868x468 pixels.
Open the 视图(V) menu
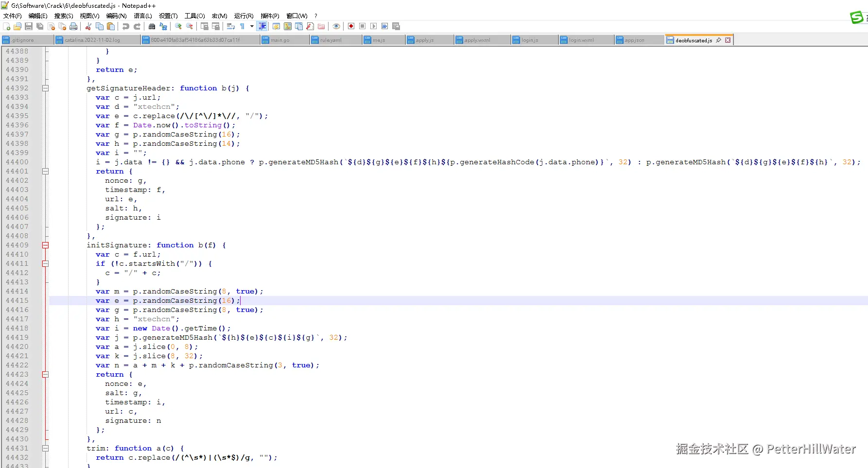pyautogui.click(x=89, y=16)
